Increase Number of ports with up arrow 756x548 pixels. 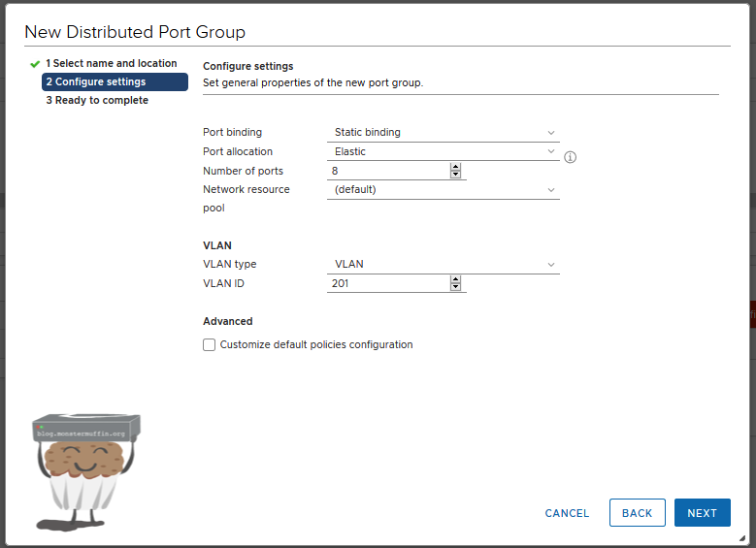pyautogui.click(x=455, y=167)
